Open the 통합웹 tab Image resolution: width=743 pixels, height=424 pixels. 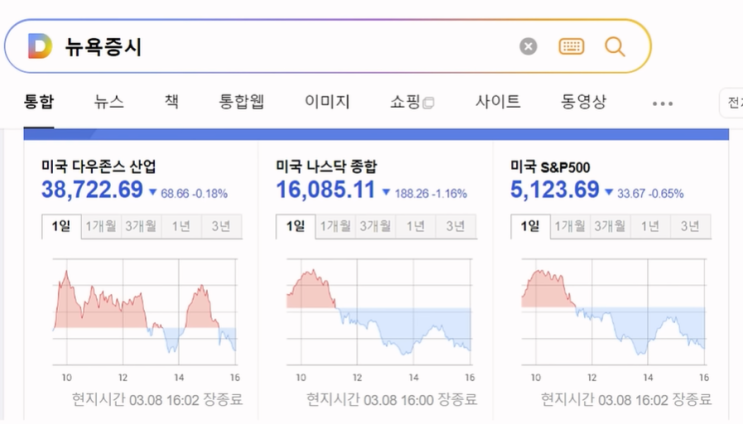(x=241, y=101)
